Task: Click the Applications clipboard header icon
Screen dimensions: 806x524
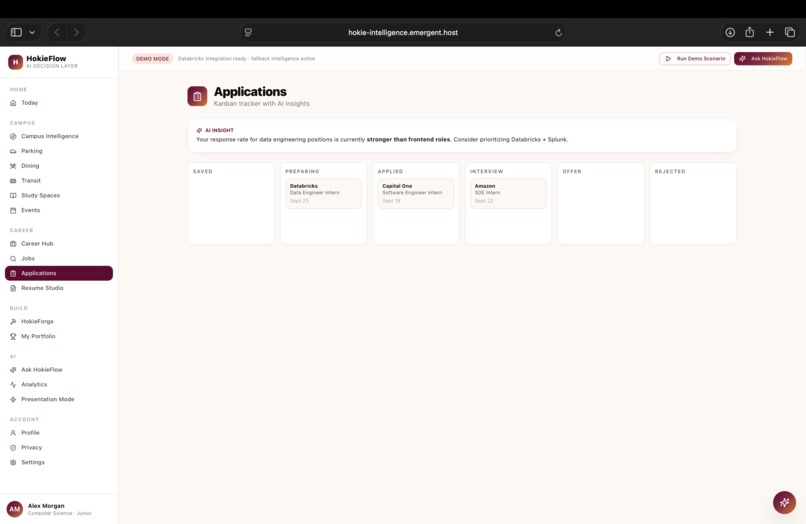Action: click(x=197, y=96)
